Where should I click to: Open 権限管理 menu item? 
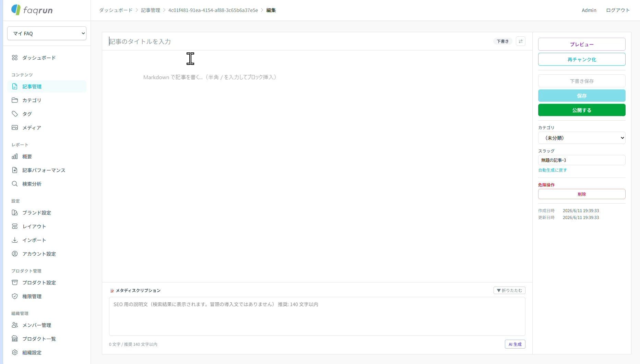pos(47,296)
